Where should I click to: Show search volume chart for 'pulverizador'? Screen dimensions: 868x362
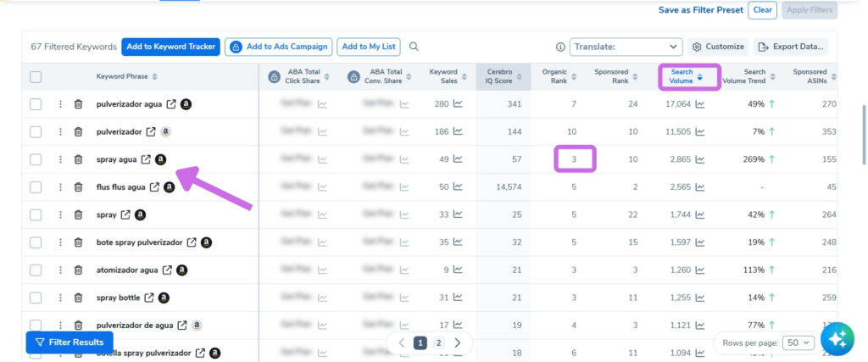(x=700, y=131)
